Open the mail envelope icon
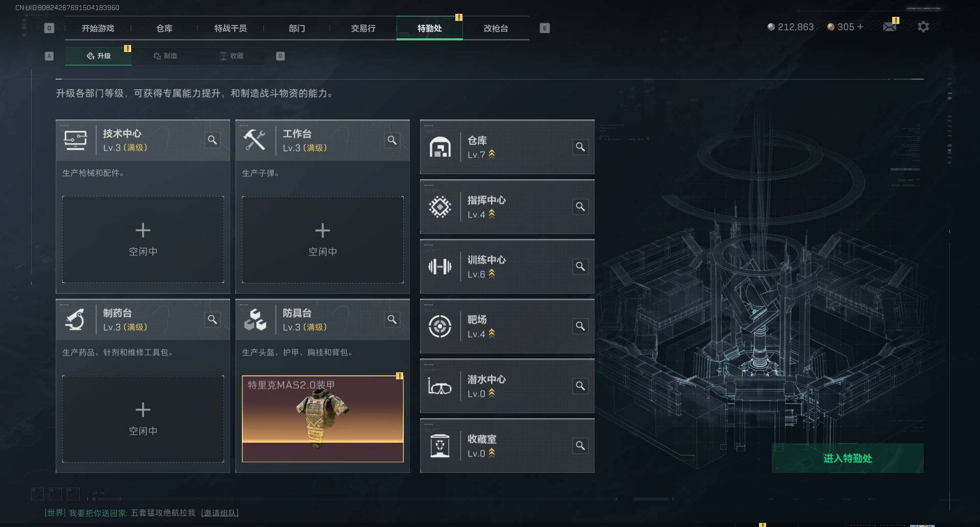This screenshot has height=527, width=980. pyautogui.click(x=890, y=27)
